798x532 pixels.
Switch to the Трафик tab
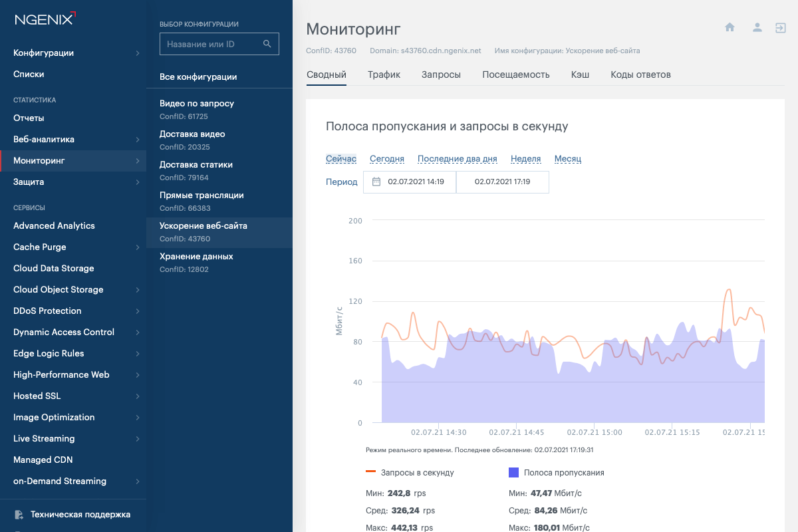384,74
